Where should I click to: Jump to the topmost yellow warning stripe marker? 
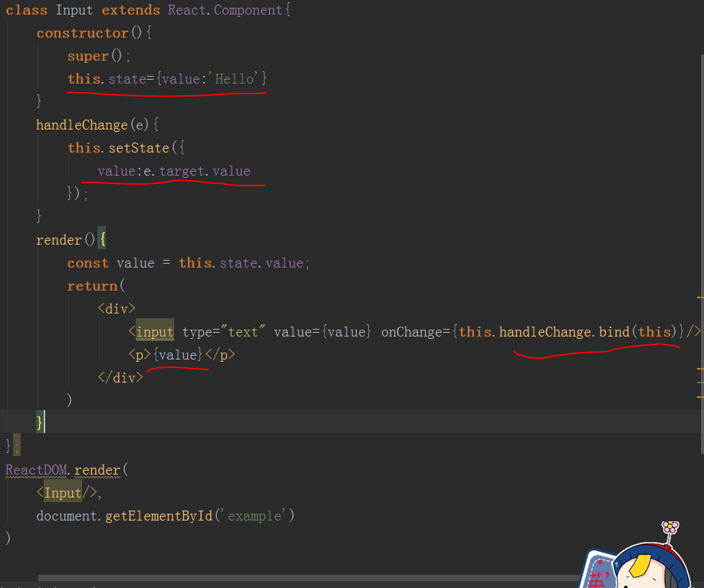pyautogui.click(x=699, y=296)
